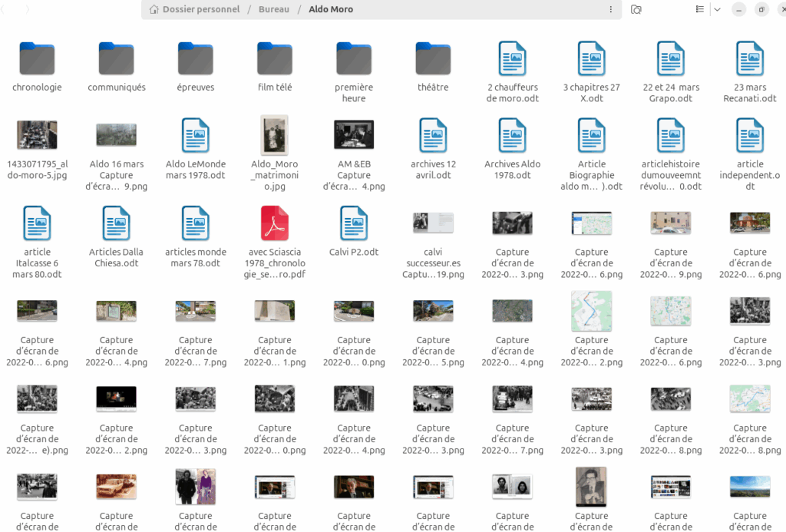Image resolution: width=786 pixels, height=532 pixels.
Task: Open the Aldo_Moro_matrimonio.jpg image thumbnail
Action: pos(275,136)
